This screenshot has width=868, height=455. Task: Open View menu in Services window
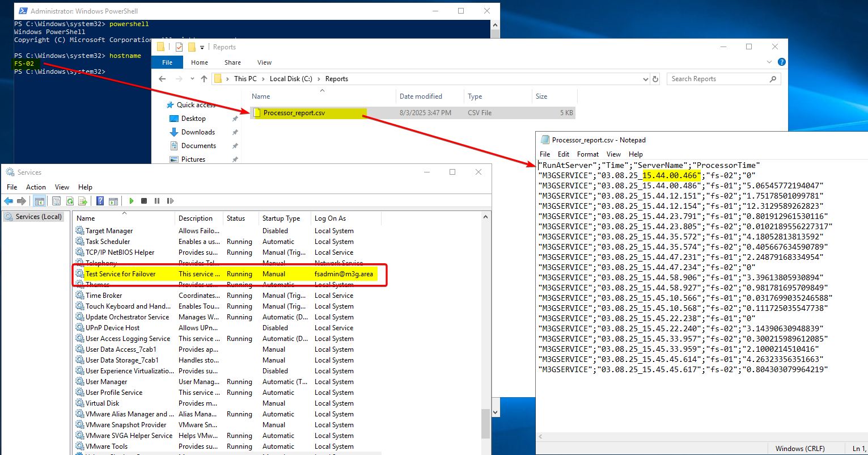coord(62,187)
